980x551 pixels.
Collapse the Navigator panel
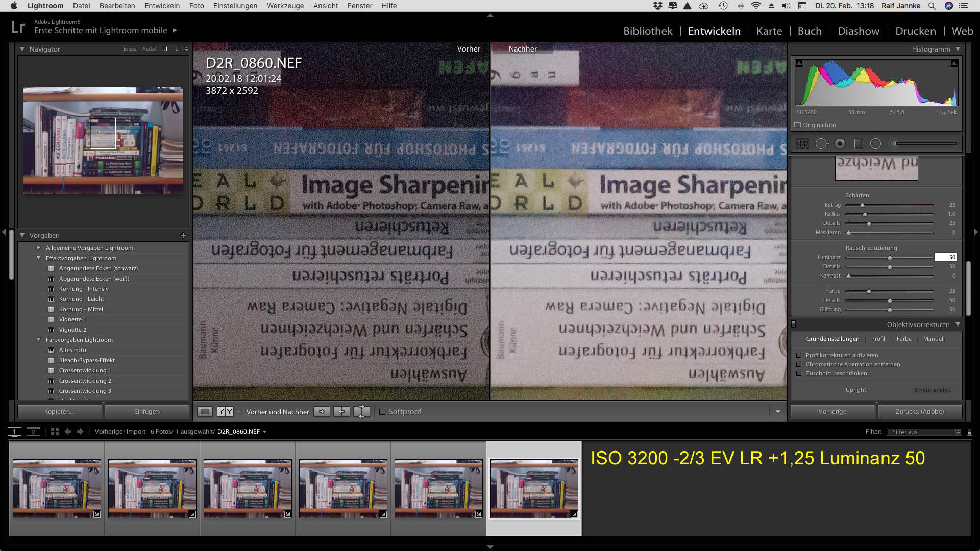(22, 49)
